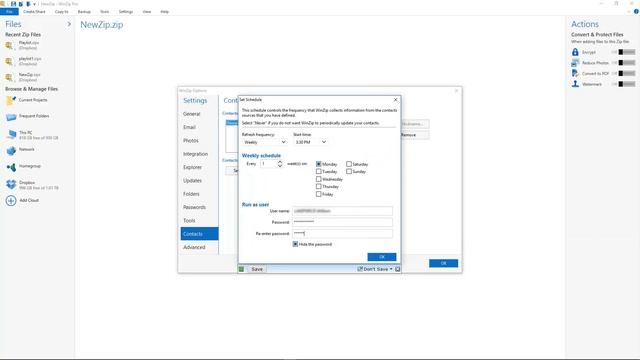Open Network location icon
640x360 pixels.
click(x=11, y=151)
